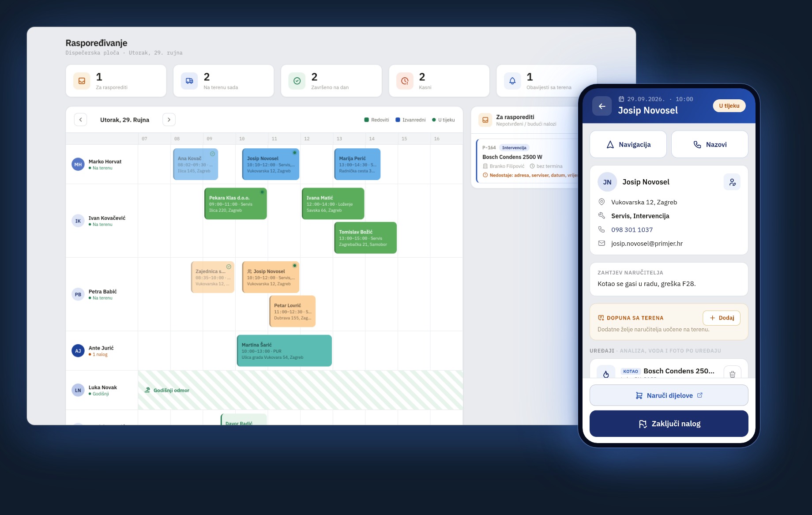Viewport: 812px width, 515px height.
Task: Click the bell icon on 'Obavijesti sa terena' card
Action: (x=512, y=81)
